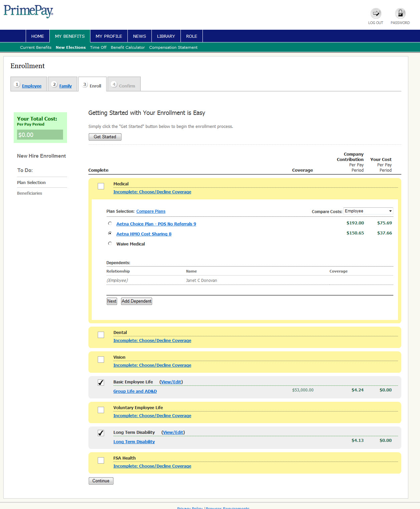This screenshot has height=509, width=420.
Task: Click the Continue button
Action: (x=101, y=481)
